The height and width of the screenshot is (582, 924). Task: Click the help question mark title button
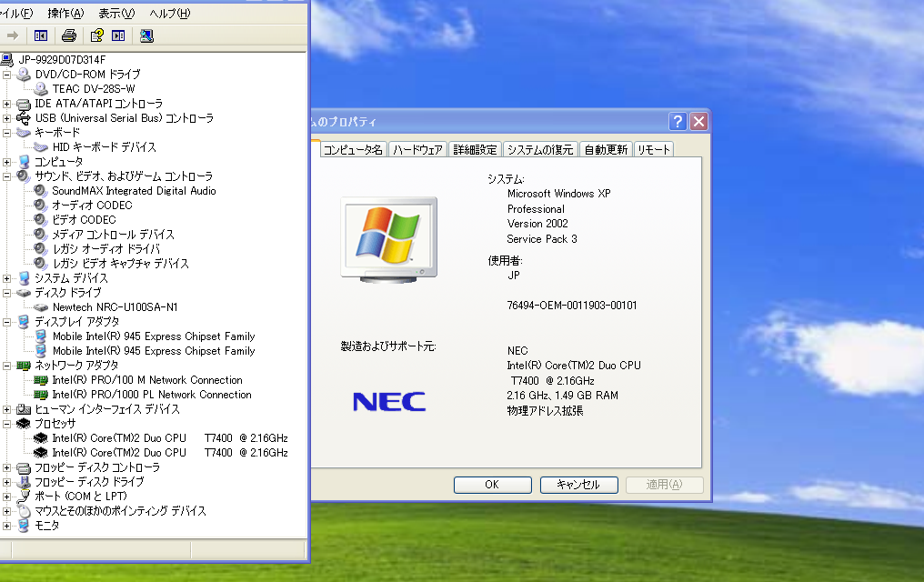[x=678, y=121]
